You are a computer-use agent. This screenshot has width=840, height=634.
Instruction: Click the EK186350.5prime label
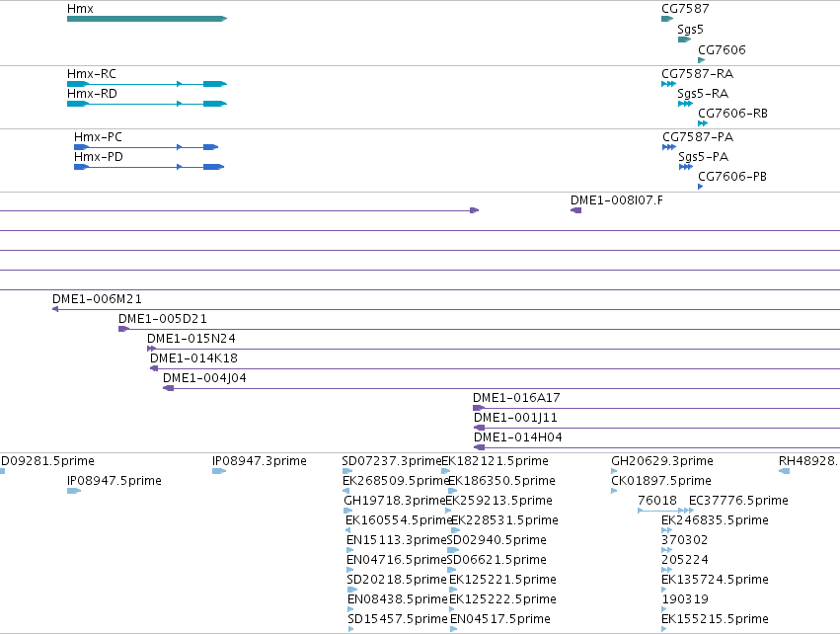pyautogui.click(x=501, y=480)
